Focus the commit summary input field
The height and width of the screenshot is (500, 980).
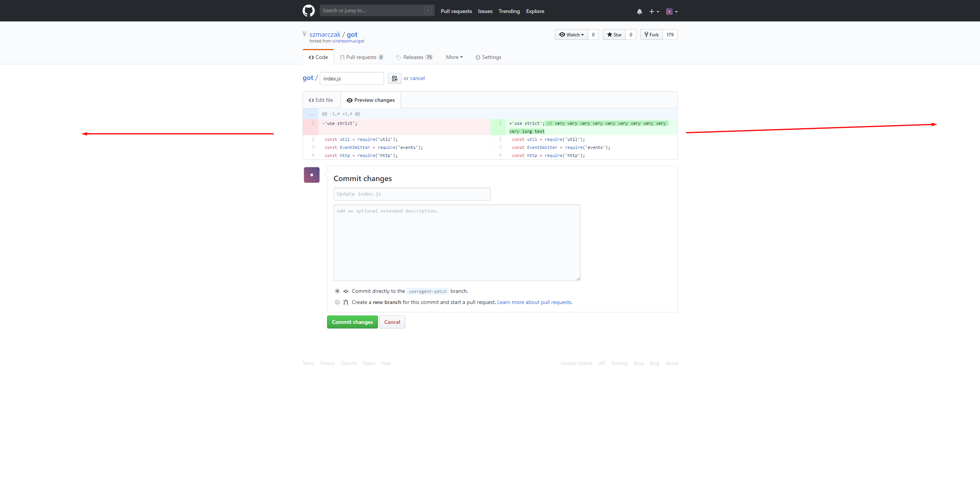(412, 194)
